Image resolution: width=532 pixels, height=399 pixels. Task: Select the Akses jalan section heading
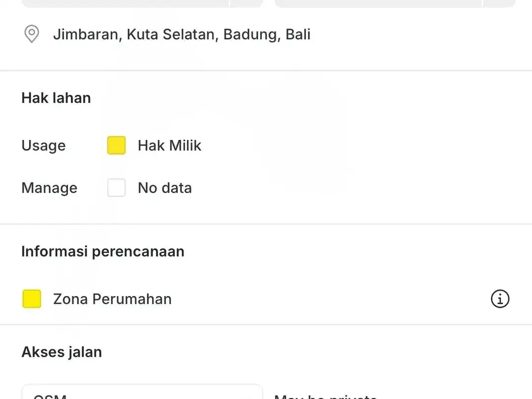pos(62,352)
